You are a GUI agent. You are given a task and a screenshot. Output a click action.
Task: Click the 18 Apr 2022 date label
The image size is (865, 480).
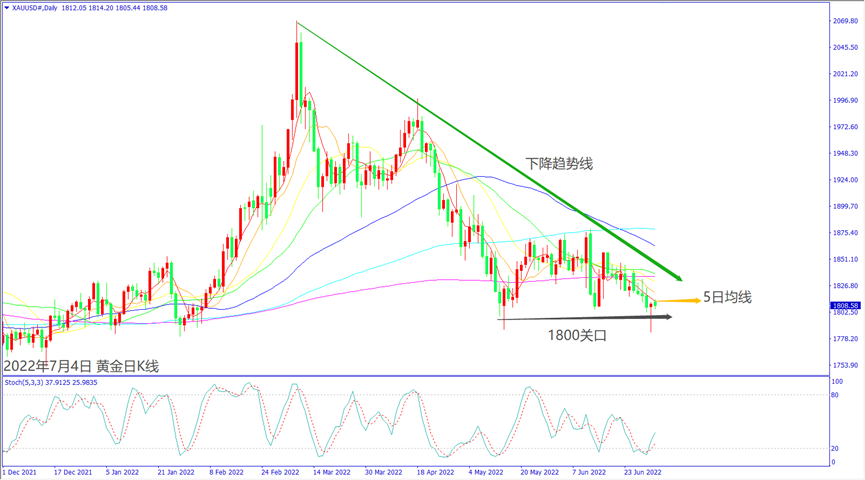pyautogui.click(x=435, y=471)
